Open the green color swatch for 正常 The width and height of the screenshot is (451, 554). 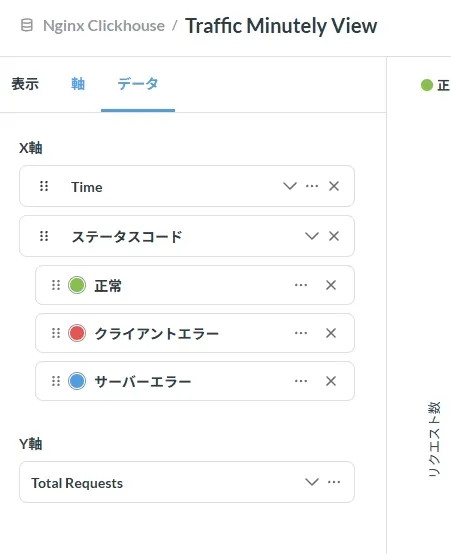click(x=77, y=285)
